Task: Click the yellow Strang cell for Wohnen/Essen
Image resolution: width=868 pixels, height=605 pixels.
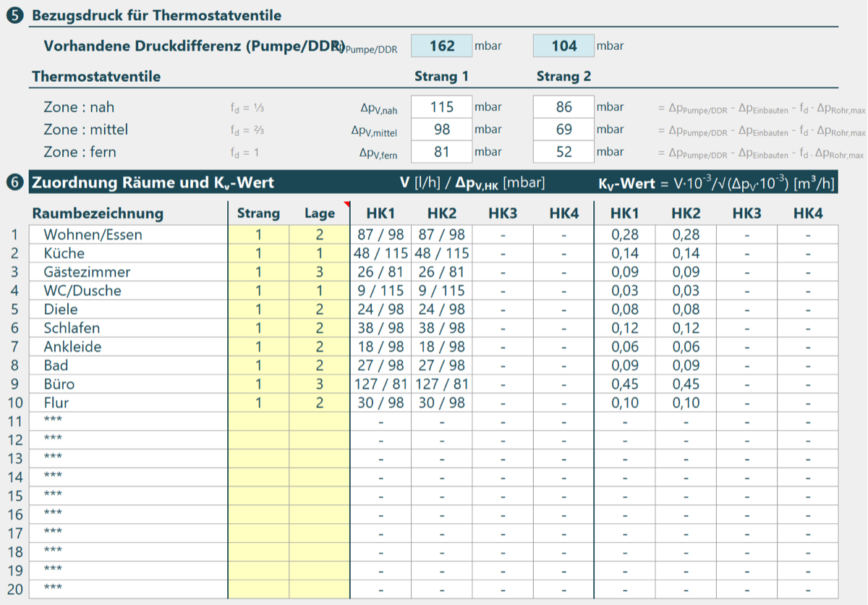Action: coord(259,234)
